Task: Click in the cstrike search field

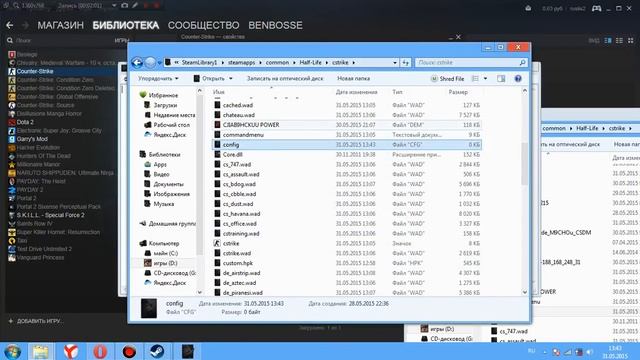Action: tap(471, 62)
